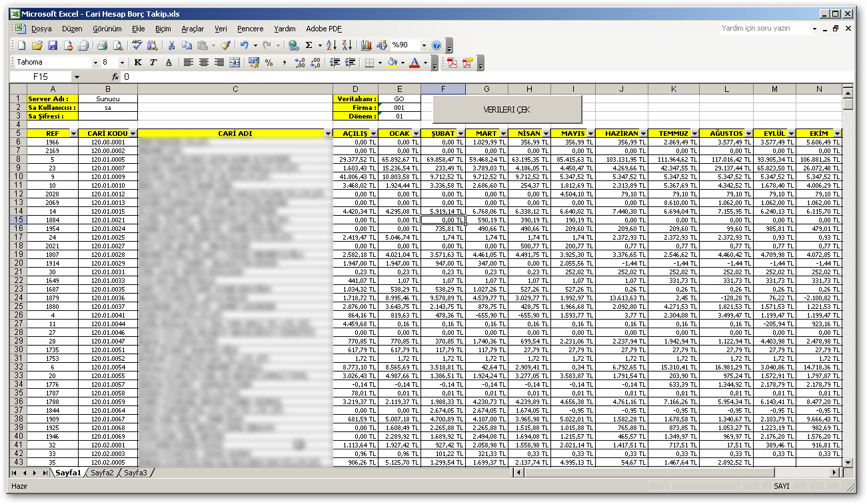
Task: Open the Dosya menu
Action: point(41,29)
